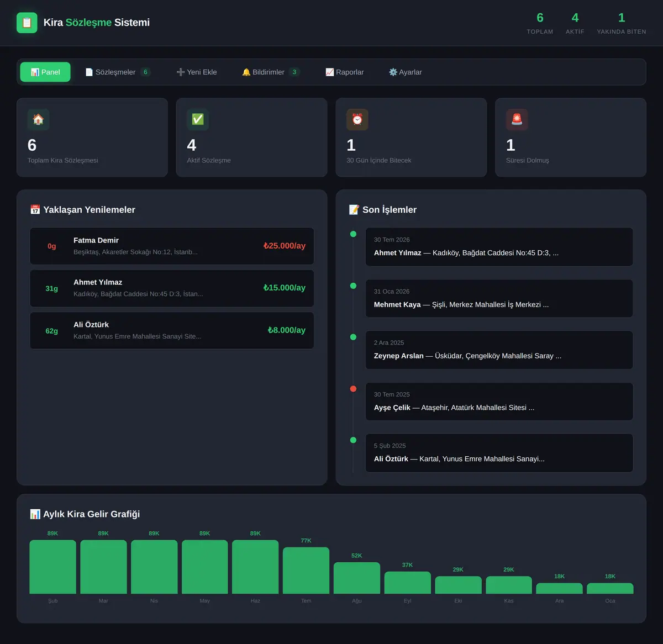
Task: Click the ₺8.000/ay rent amount
Action: coord(287,330)
